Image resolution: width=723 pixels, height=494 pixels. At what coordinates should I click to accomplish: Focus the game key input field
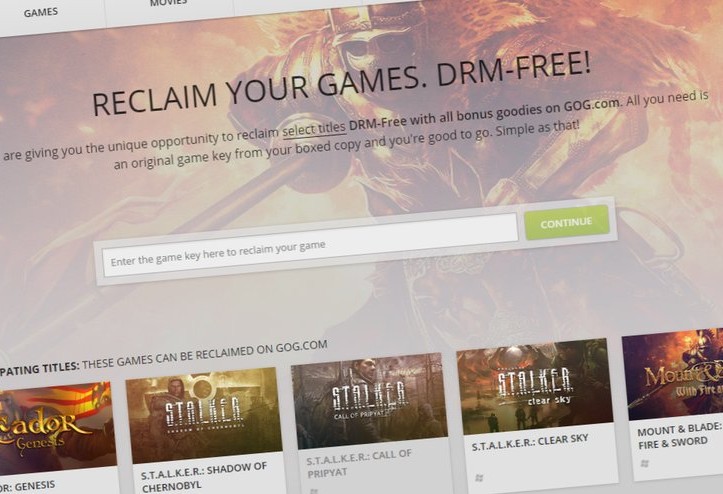310,246
